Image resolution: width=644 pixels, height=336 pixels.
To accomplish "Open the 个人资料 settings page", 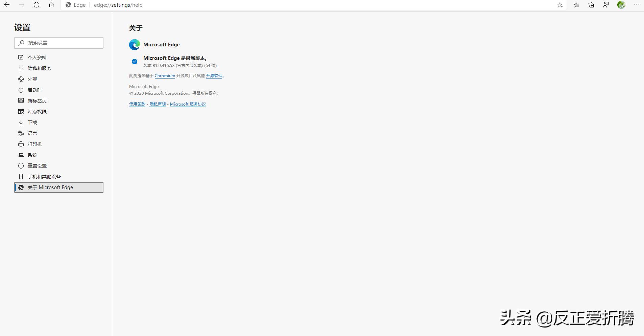I will pyautogui.click(x=59, y=58).
